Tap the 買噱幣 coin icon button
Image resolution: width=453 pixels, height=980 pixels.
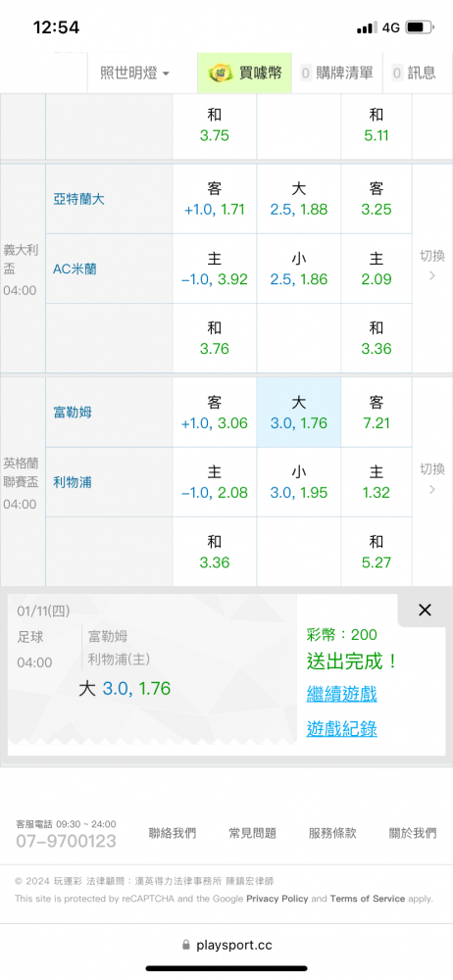(x=245, y=73)
